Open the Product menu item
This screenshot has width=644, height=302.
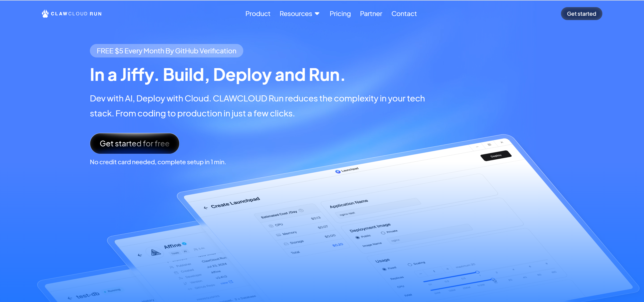coord(258,14)
